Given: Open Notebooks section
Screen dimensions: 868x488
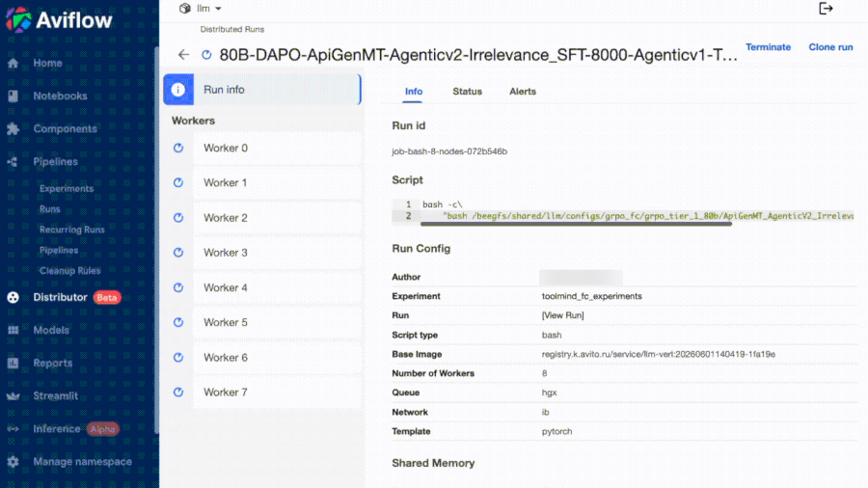Looking at the screenshot, I should coord(60,95).
